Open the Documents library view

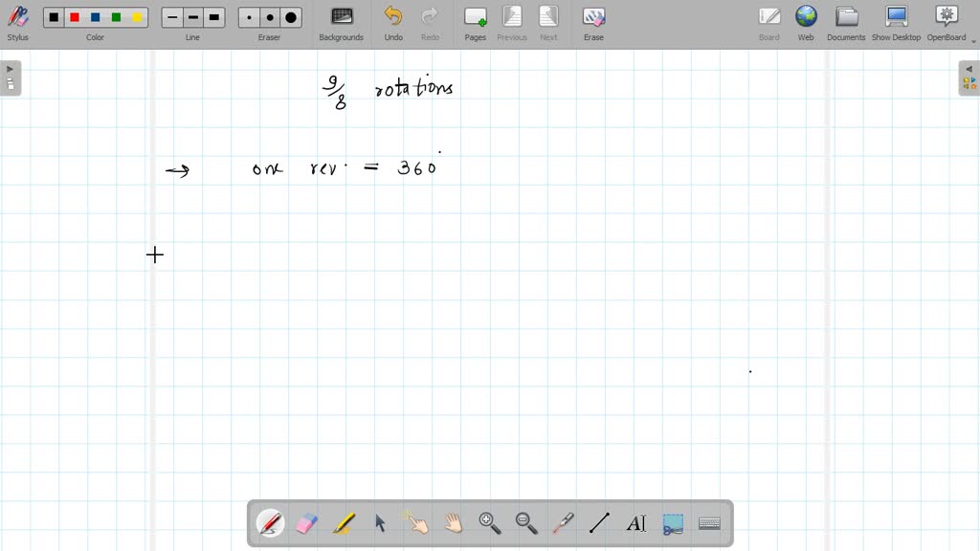[x=846, y=21]
